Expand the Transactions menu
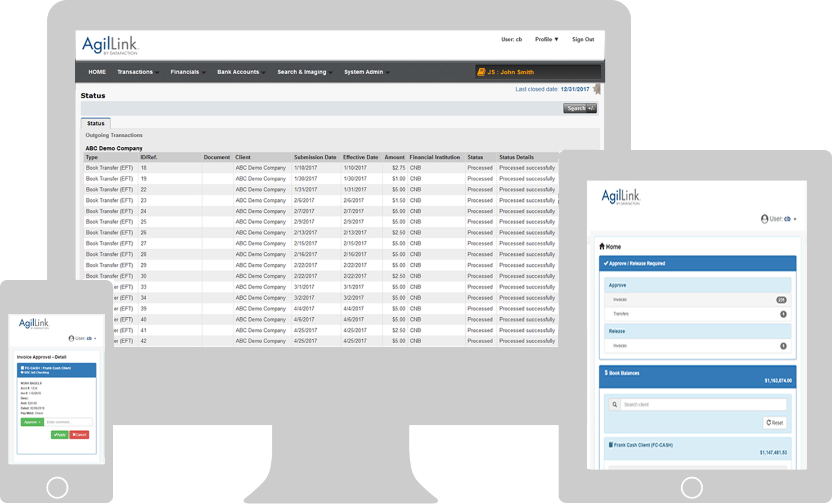This screenshot has width=832, height=504. pyautogui.click(x=138, y=72)
